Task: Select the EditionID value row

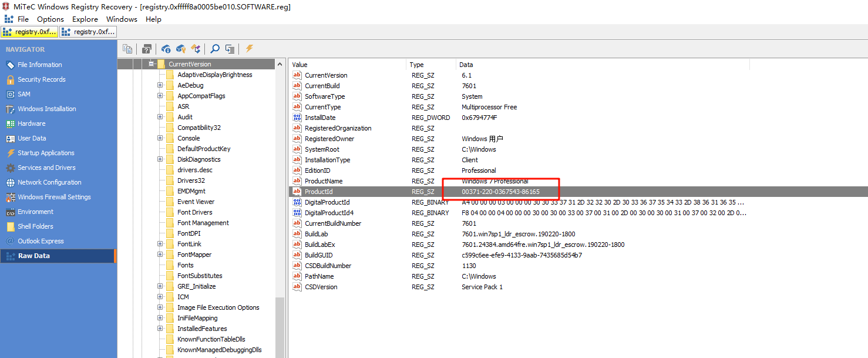Action: point(578,170)
